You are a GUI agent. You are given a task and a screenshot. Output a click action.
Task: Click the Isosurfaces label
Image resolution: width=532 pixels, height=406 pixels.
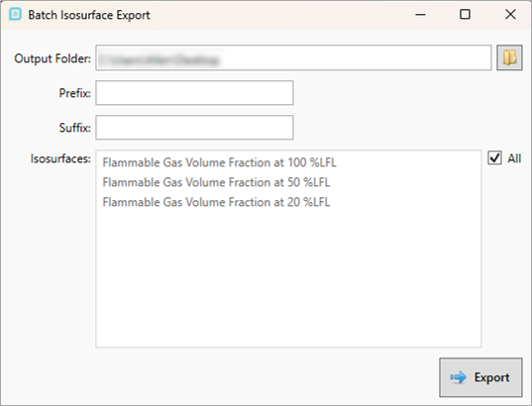(x=60, y=158)
